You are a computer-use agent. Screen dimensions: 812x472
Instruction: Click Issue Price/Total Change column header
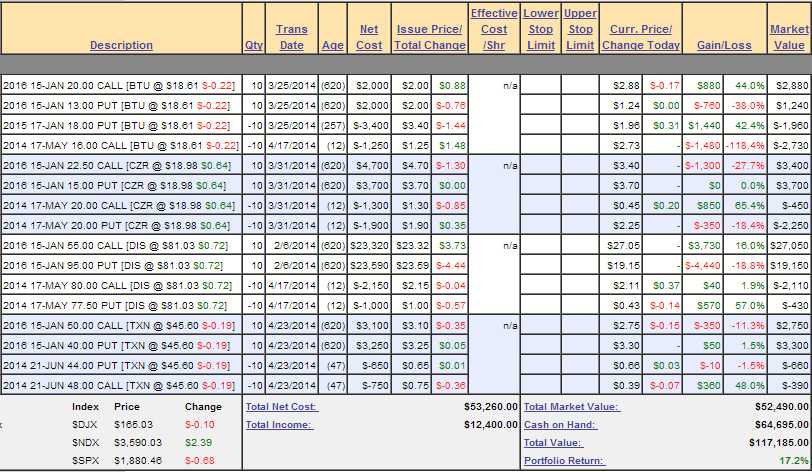[429, 37]
